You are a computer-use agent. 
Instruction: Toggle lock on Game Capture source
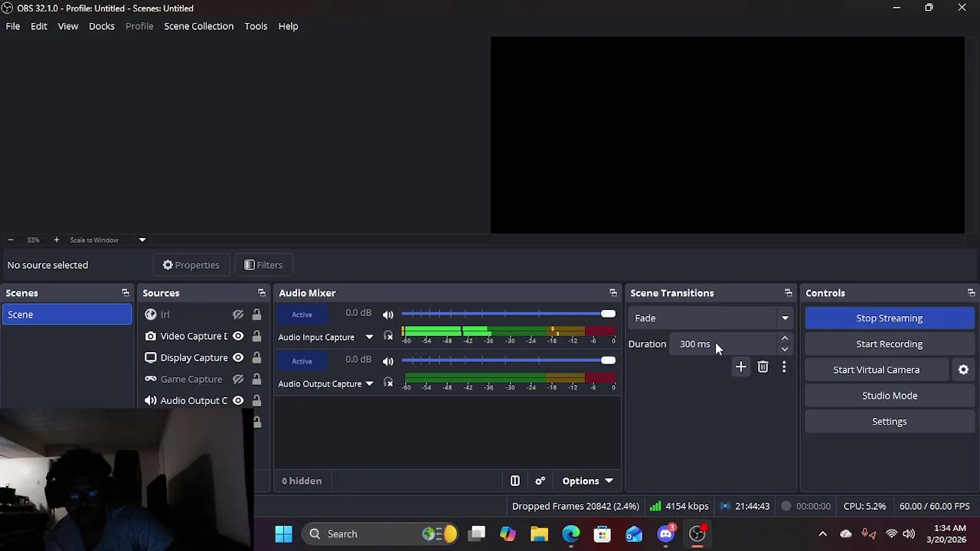(x=256, y=379)
